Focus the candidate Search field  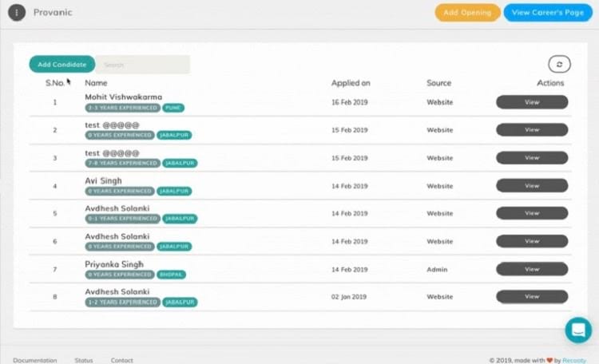(x=145, y=65)
